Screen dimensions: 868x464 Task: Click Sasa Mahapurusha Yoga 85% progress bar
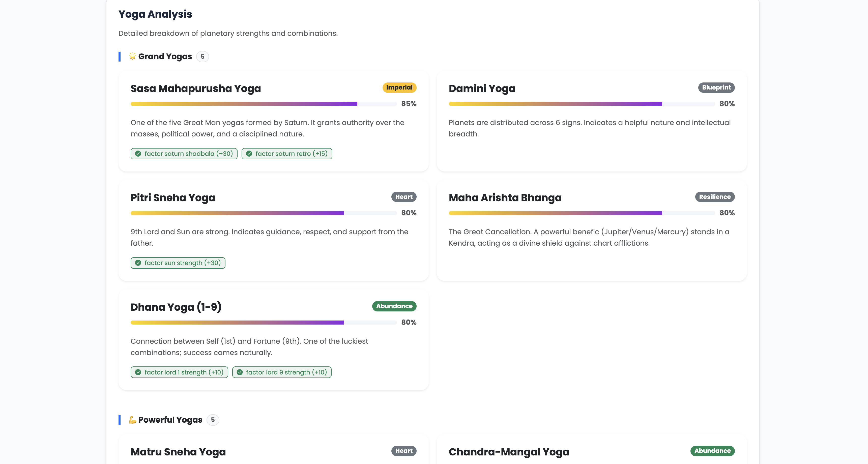pyautogui.click(x=264, y=104)
